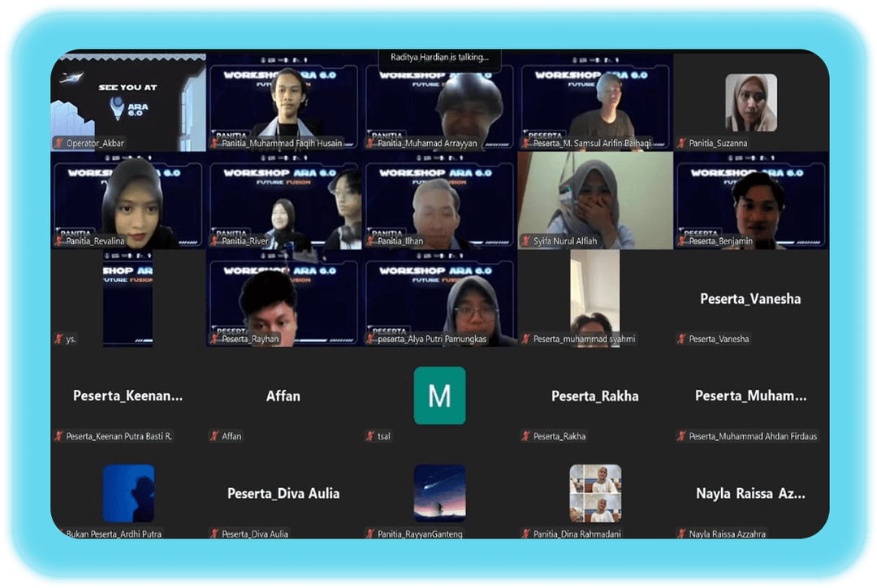Select Panitia_Muhamad Arrayyan's video tile
Viewport: 877px width, 588px height.
point(439,102)
